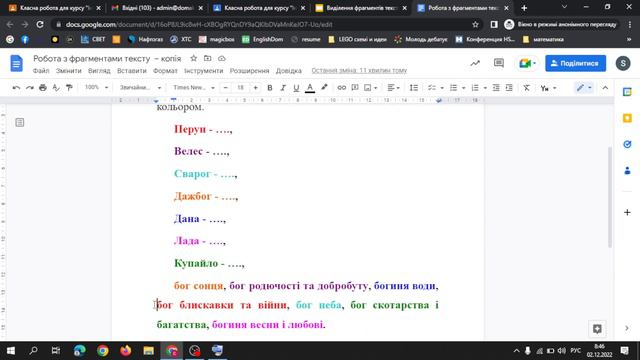Open Tasks in the side panel
Image resolution: width=640 pixels, height=360 pixels.
tap(627, 144)
